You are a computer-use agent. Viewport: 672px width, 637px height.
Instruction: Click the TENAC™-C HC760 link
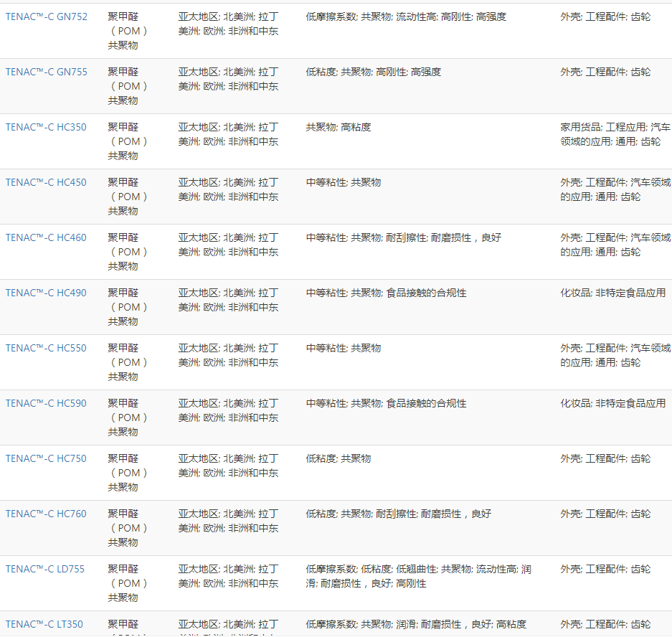tap(46, 514)
